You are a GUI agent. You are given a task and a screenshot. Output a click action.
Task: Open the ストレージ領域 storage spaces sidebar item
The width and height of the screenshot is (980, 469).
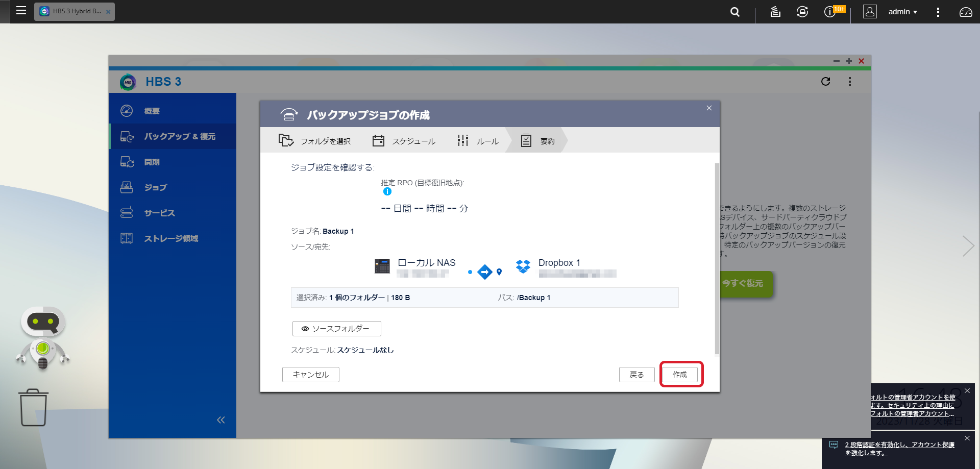coord(173,238)
